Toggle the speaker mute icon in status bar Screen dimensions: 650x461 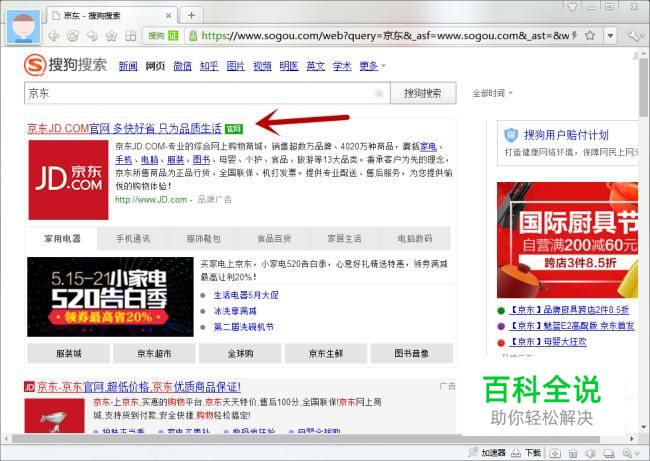point(590,453)
